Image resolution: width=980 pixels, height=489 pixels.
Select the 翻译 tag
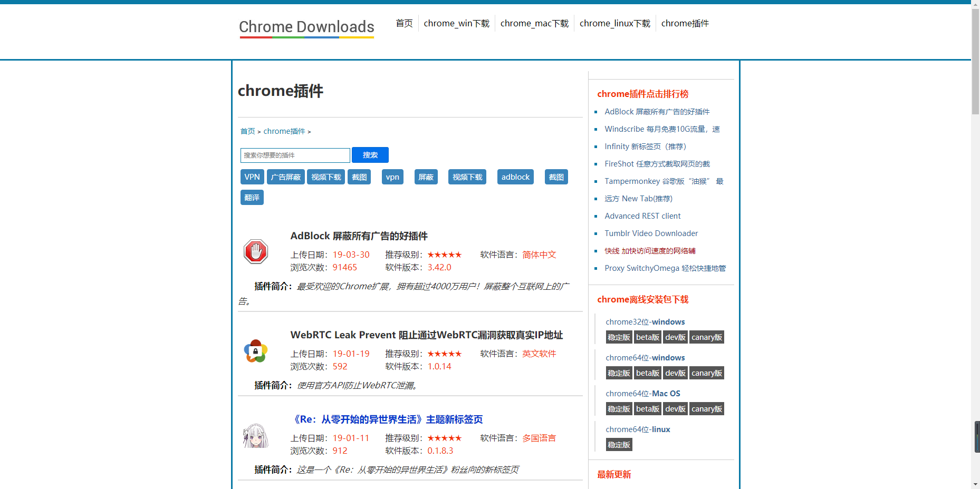pos(252,198)
